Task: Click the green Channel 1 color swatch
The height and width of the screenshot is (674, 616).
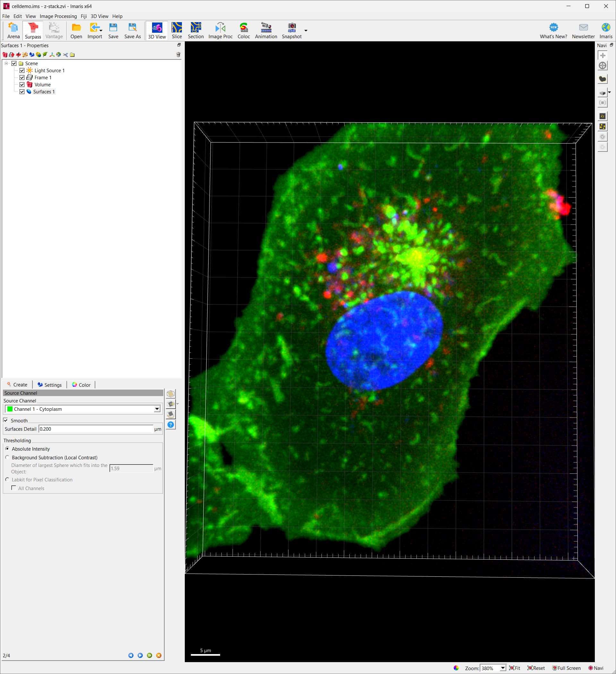Action: (10, 409)
